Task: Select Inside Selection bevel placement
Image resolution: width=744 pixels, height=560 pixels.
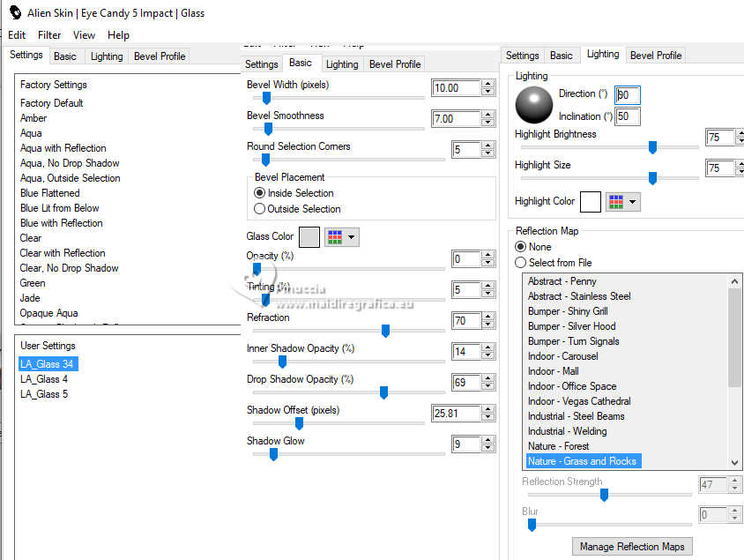Action: 294,193
